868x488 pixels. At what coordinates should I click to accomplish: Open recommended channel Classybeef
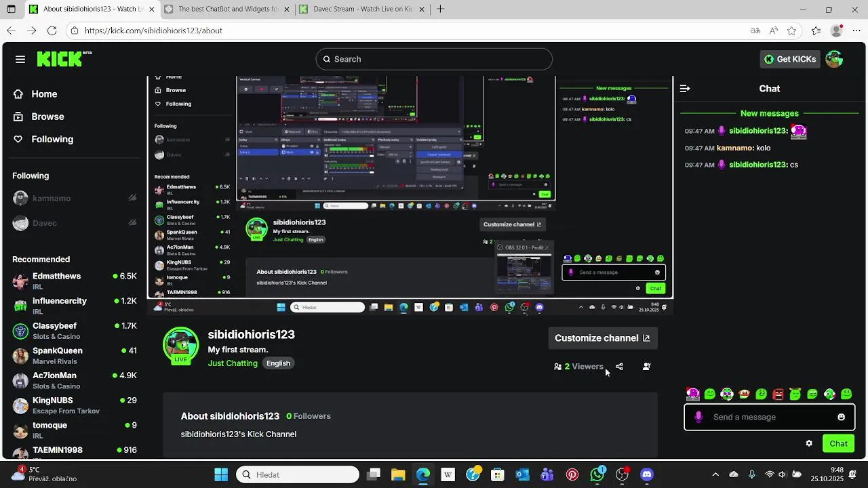[x=75, y=331]
